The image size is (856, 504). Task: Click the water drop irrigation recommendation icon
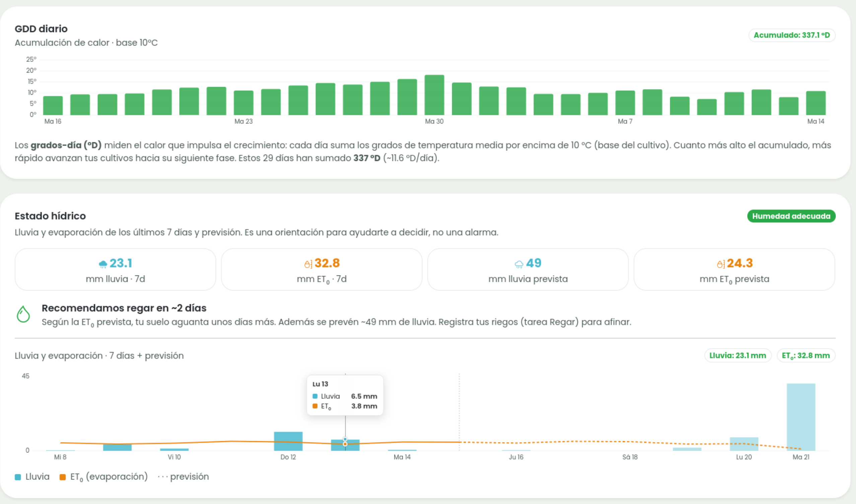(23, 314)
